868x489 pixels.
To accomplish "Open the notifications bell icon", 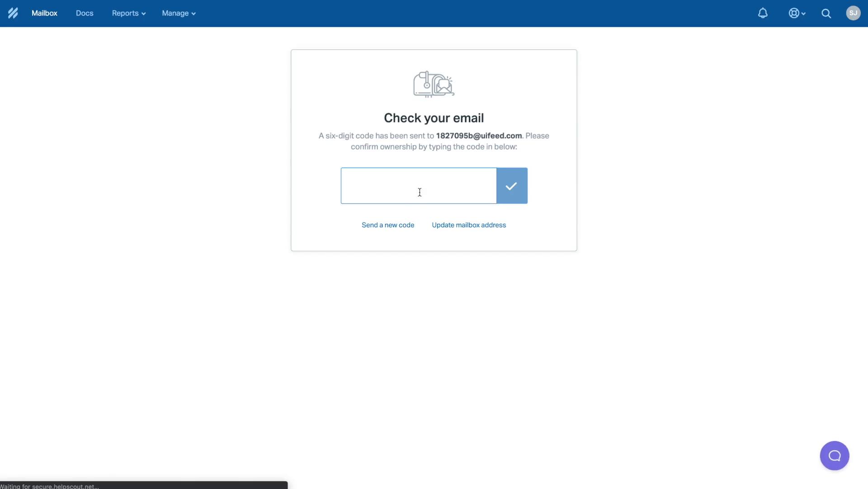I will click(763, 13).
